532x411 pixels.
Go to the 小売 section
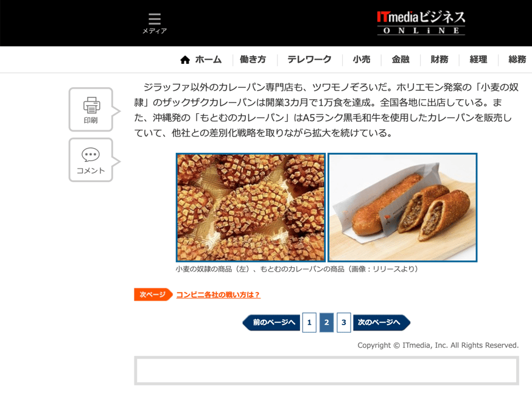[x=362, y=60]
